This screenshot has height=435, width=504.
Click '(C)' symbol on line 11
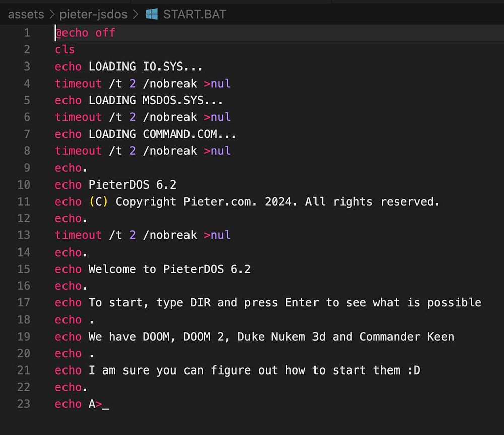click(98, 202)
